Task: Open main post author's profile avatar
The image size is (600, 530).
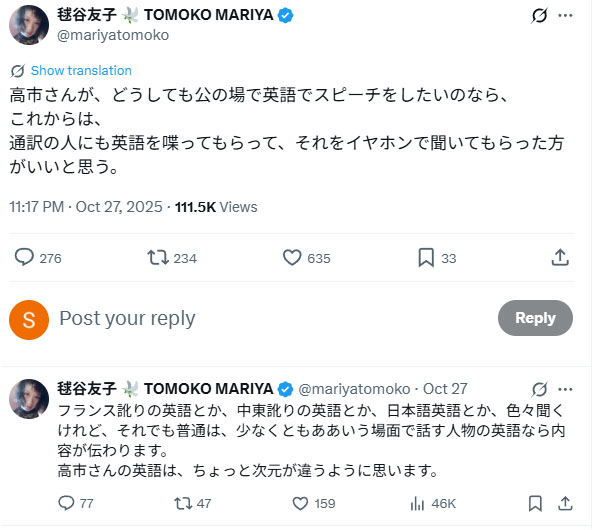Action: 29,25
